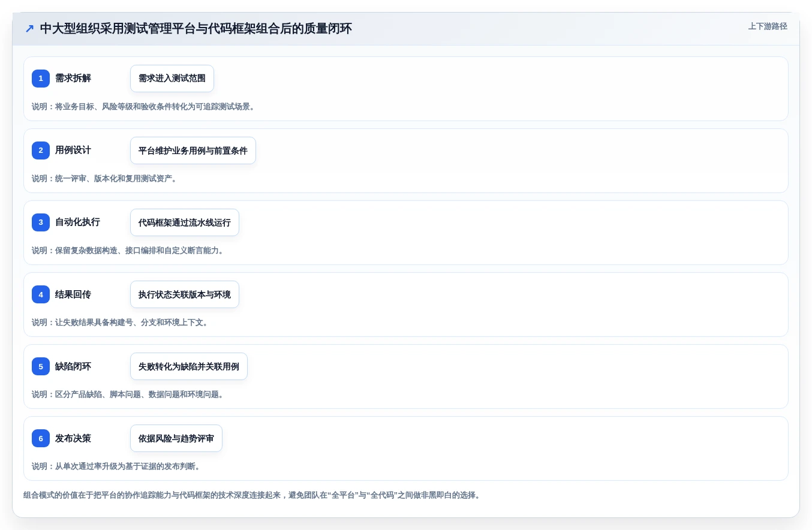812x530 pixels.
Task: Click the 自动化执行 step title
Action: [x=77, y=222]
